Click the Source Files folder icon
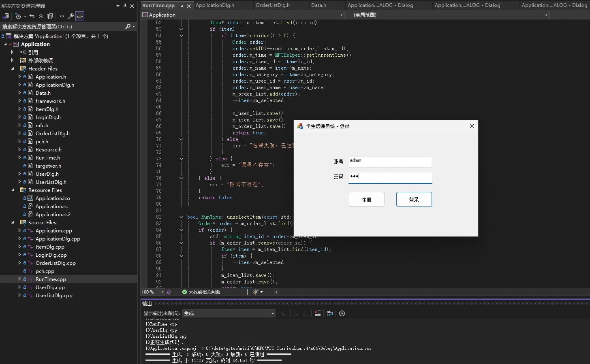 (23, 223)
